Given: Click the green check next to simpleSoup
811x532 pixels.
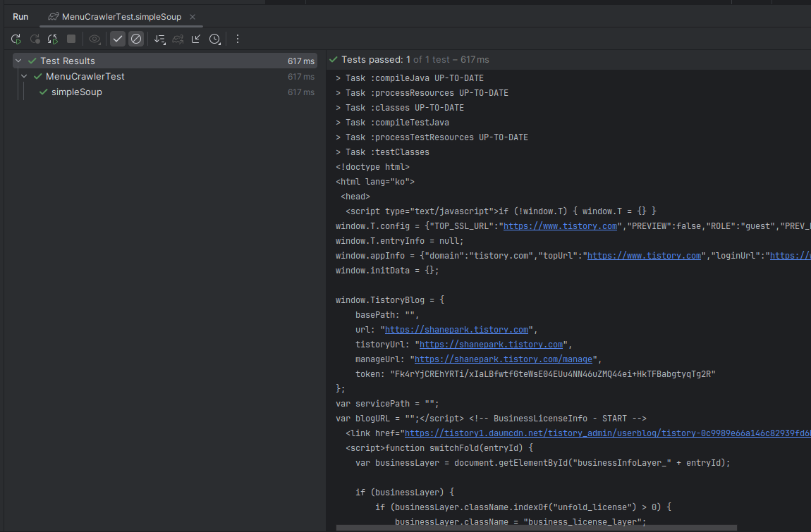Looking at the screenshot, I should pyautogui.click(x=44, y=92).
